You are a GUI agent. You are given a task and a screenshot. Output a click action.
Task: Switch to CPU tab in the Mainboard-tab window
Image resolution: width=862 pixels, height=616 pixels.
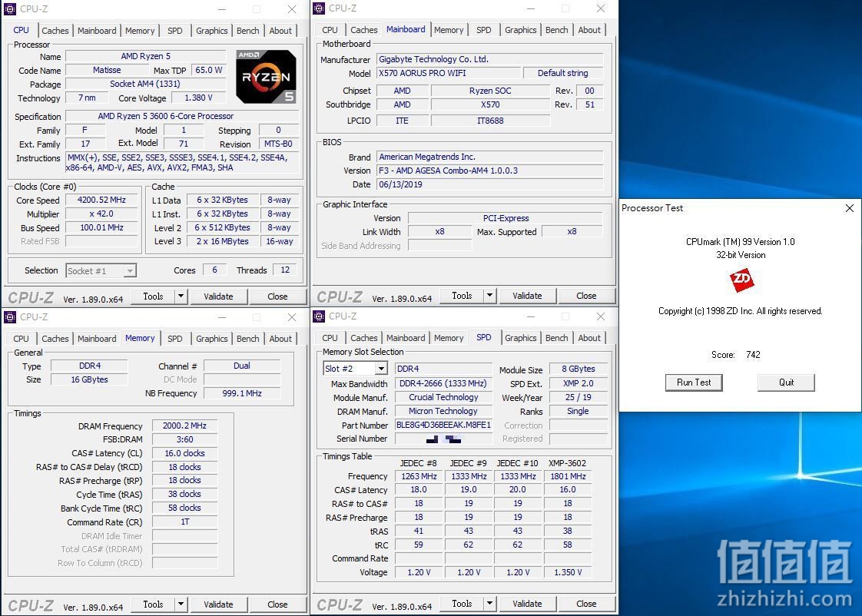(x=330, y=30)
